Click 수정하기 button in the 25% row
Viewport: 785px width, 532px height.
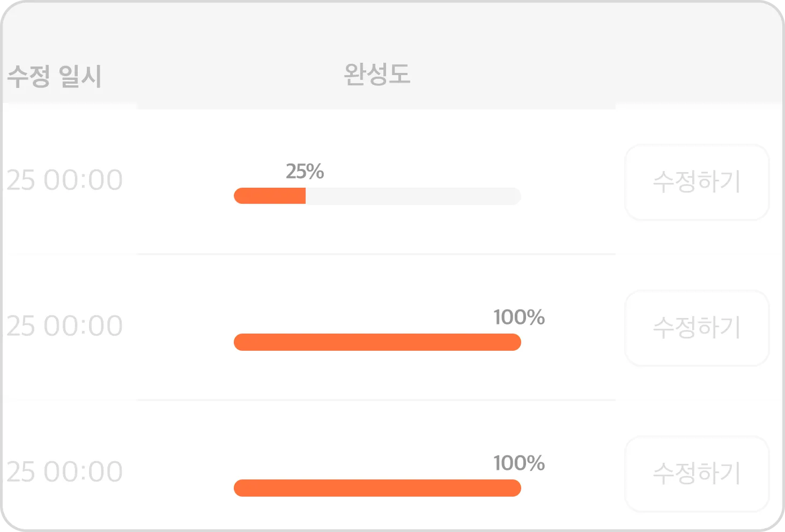tap(697, 182)
